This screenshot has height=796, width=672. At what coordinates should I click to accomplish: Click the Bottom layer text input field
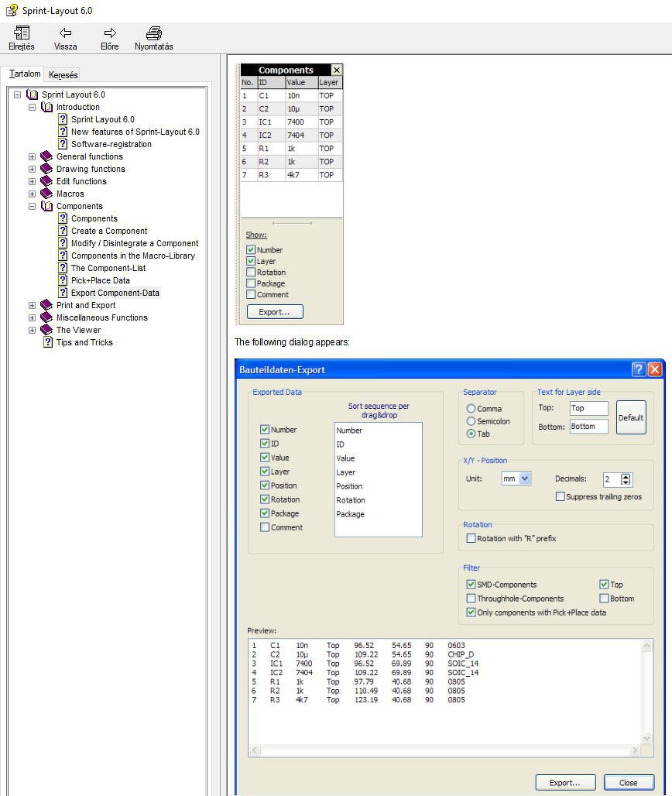(x=588, y=427)
